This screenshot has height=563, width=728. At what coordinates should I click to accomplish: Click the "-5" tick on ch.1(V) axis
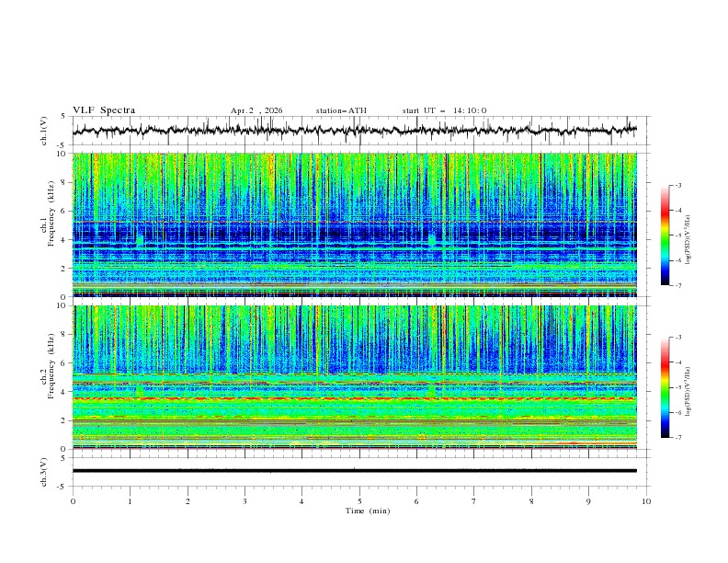(61, 145)
